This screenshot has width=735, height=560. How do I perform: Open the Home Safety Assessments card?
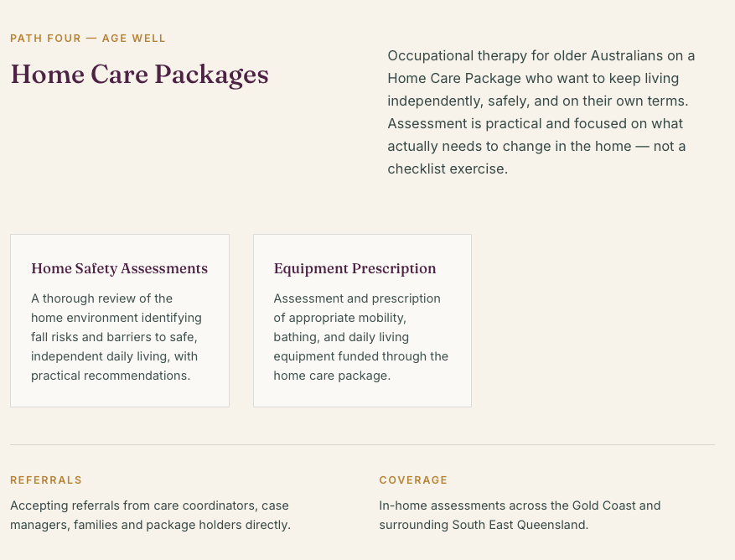[x=120, y=321]
